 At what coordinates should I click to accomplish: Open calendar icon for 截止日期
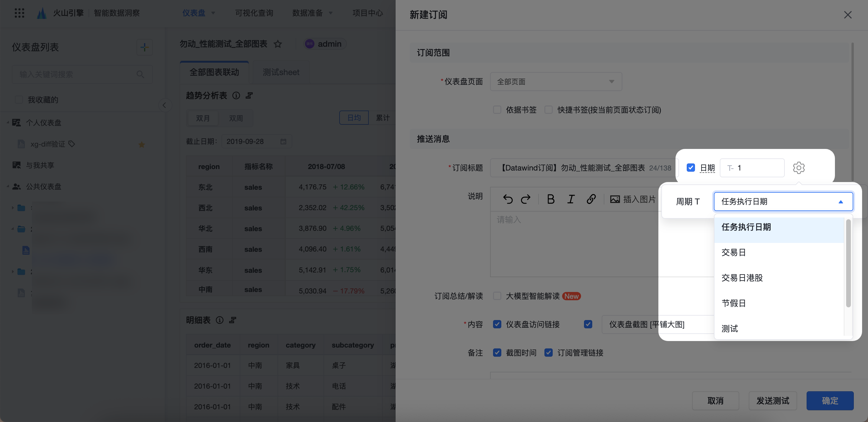283,142
